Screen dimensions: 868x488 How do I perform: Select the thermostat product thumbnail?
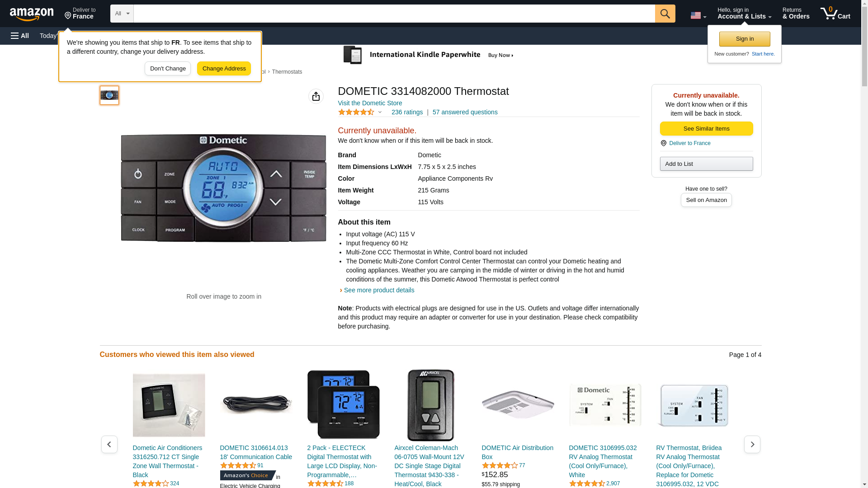109,95
